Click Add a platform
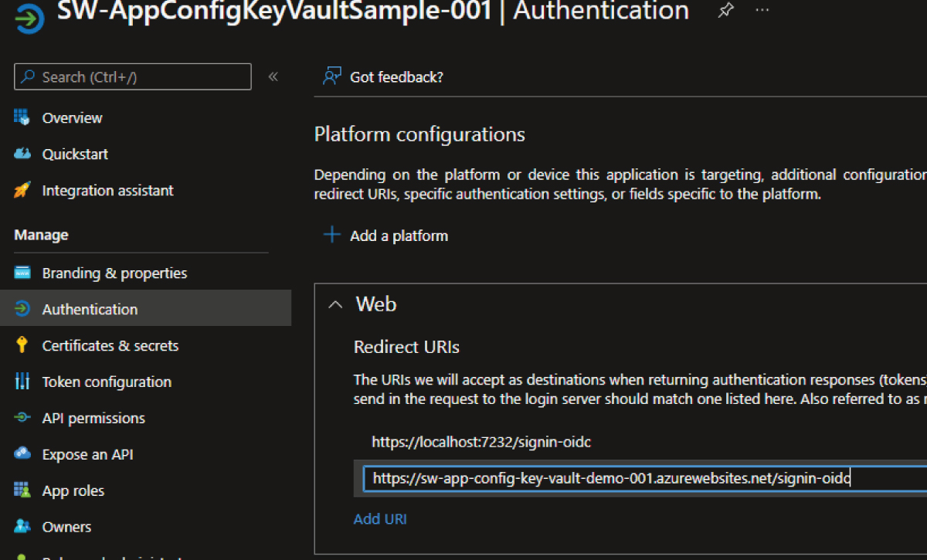 point(399,236)
